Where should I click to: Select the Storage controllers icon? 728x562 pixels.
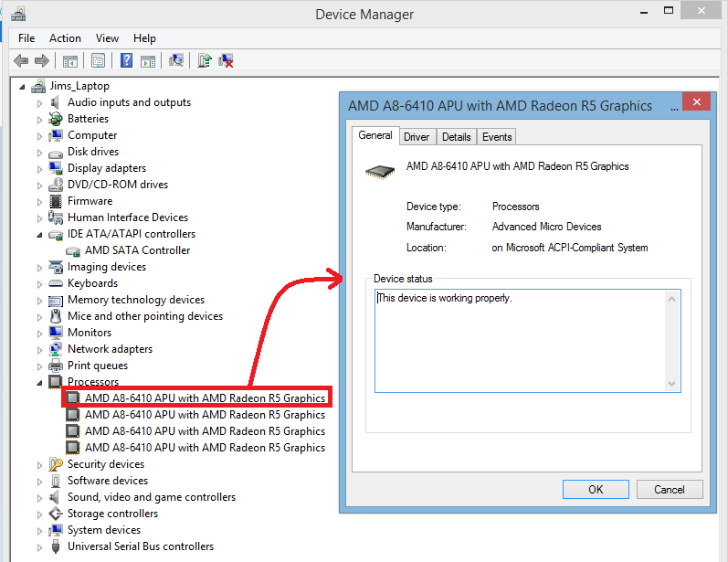tap(56, 514)
